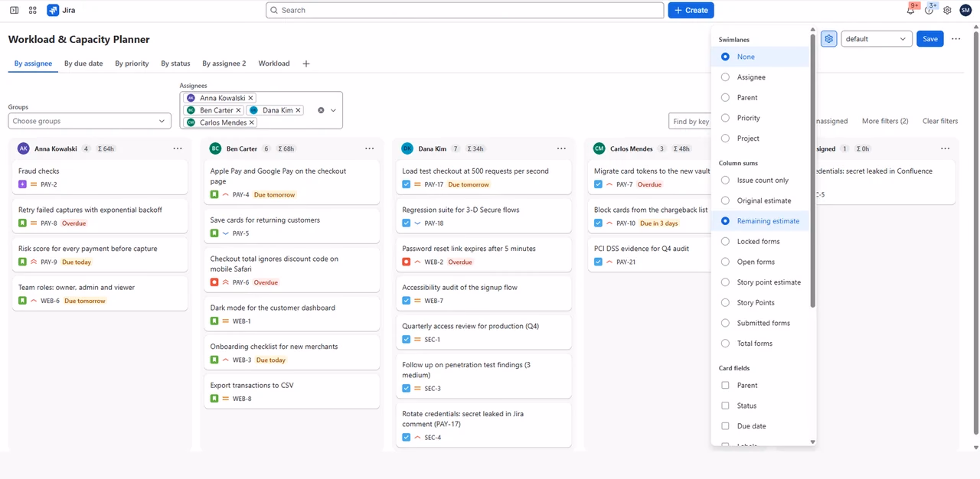Remove Carlos Mendes from assignees filter

pos(252,122)
